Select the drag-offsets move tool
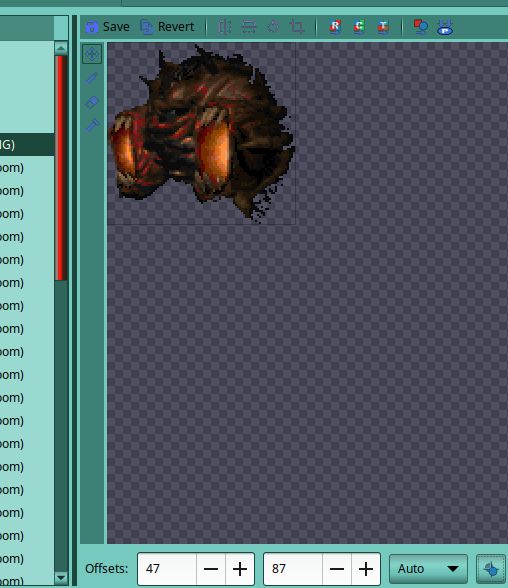This screenshot has height=588, width=508. [92, 54]
